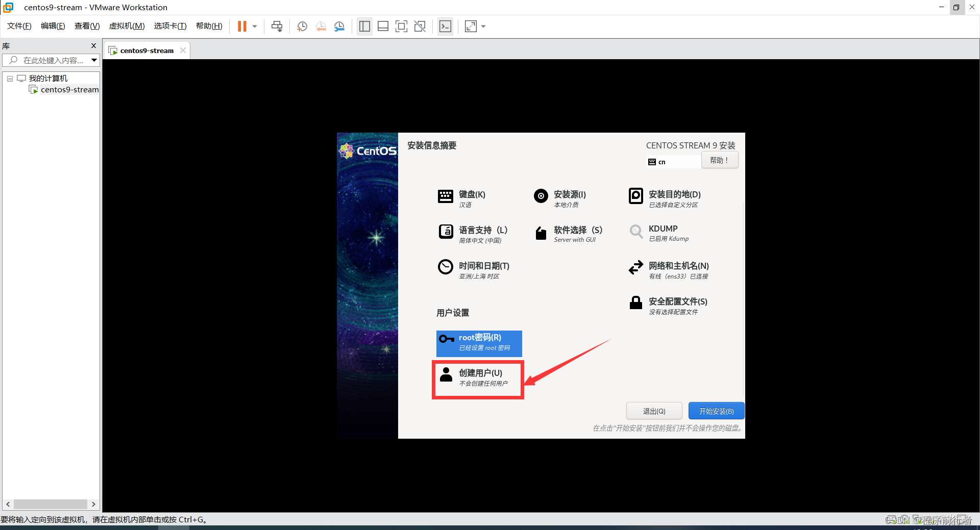Screen dimensions: 980x530
Task: Close the centos9-stream tab
Action: (183, 50)
